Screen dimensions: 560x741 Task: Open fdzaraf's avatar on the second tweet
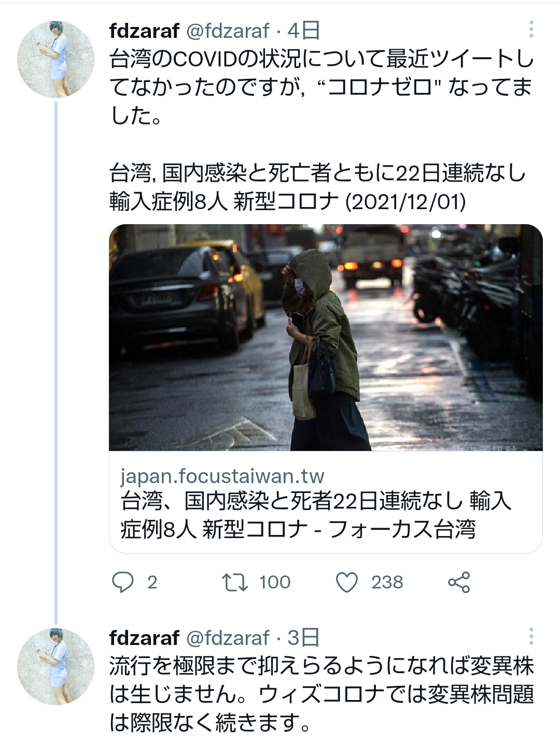[x=56, y=666]
